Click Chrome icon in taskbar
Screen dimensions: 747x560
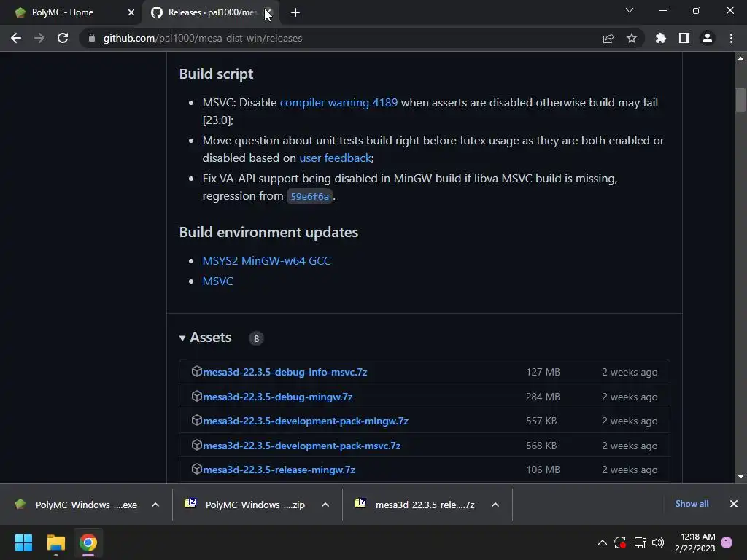88,542
